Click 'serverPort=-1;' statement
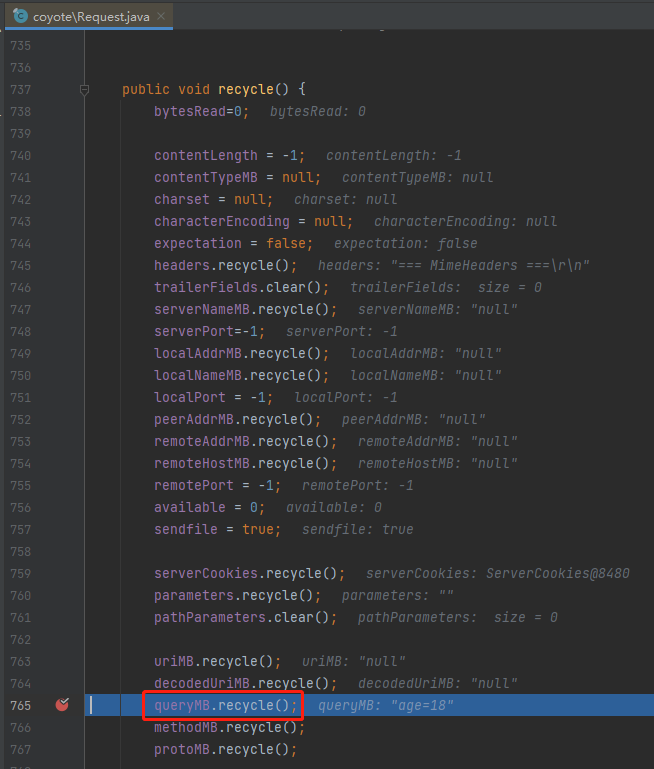This screenshot has height=769, width=654. pyautogui.click(x=209, y=332)
